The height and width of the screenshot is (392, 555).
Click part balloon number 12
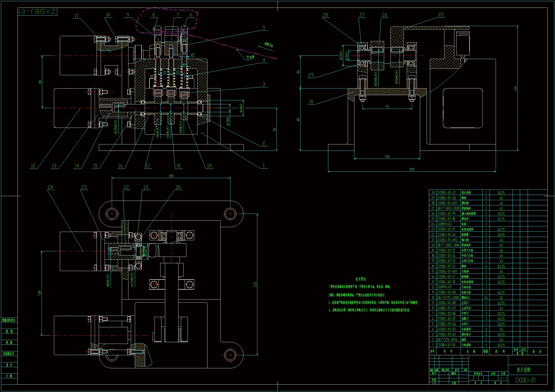33,166
